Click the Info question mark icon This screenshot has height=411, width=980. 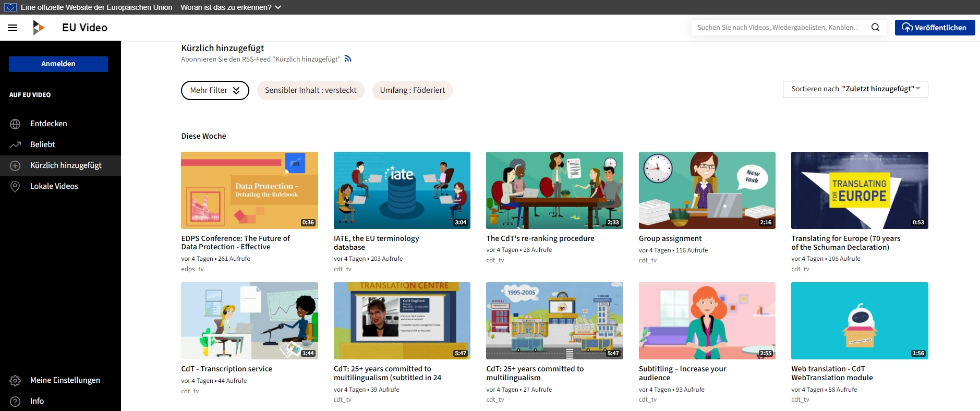tap(15, 401)
